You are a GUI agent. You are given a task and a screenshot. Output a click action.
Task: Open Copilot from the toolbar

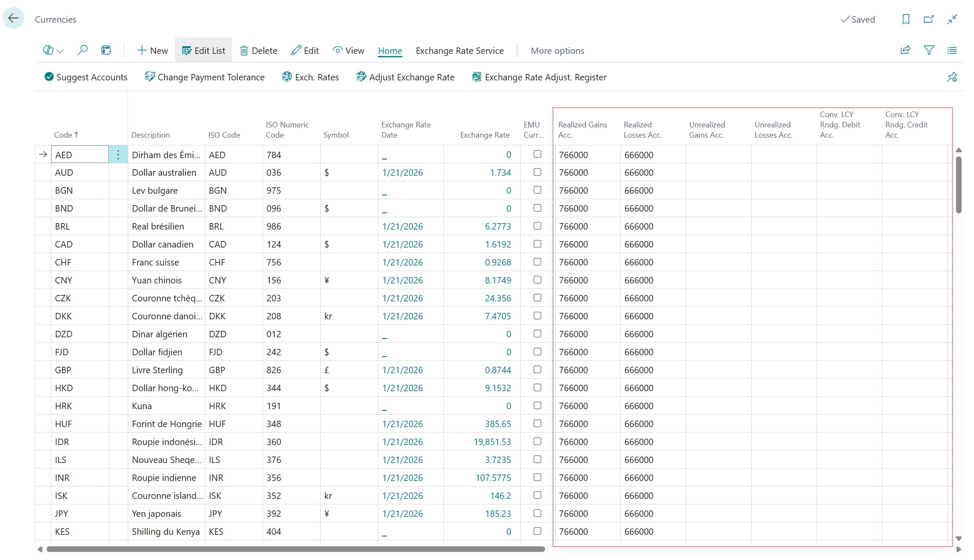(47, 50)
